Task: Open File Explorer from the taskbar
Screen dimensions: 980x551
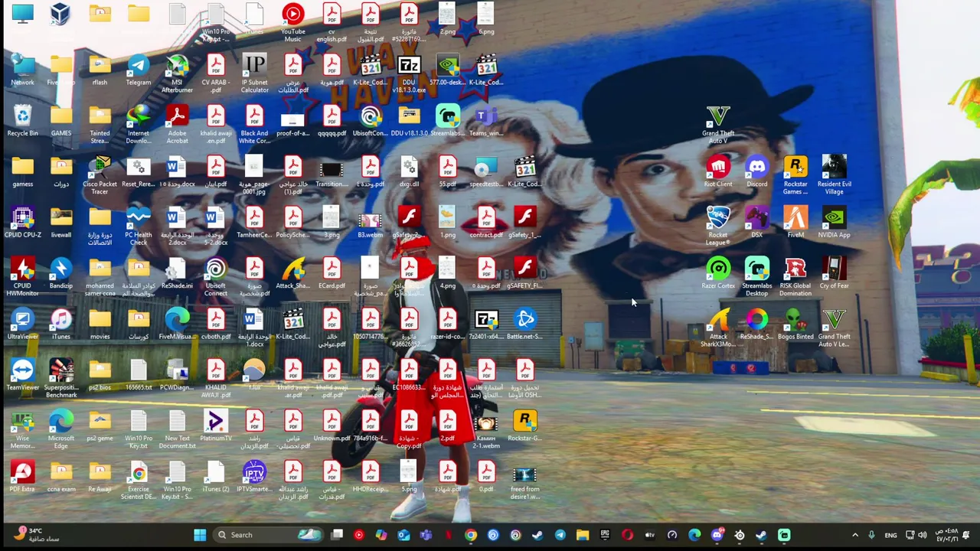Action: coord(583,535)
